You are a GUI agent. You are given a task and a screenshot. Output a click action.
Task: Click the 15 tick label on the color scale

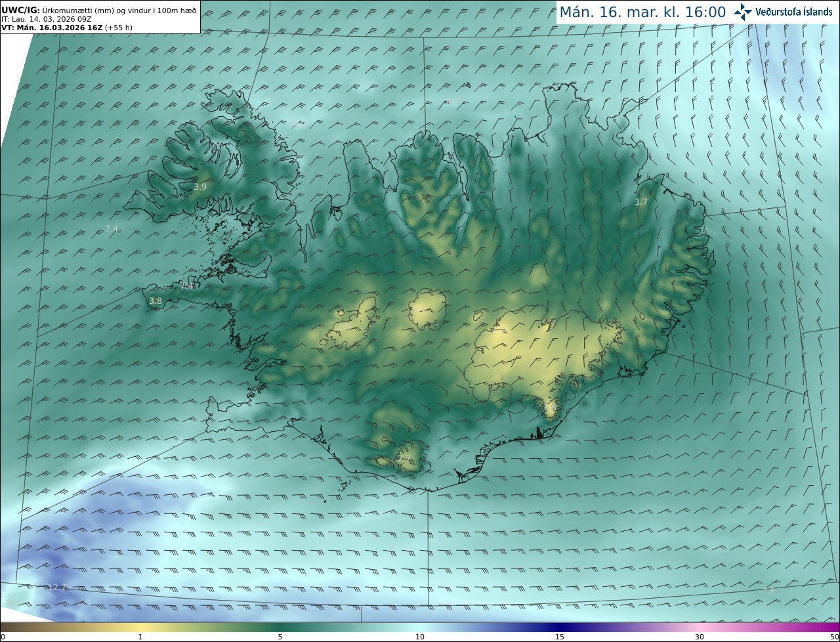(x=560, y=637)
